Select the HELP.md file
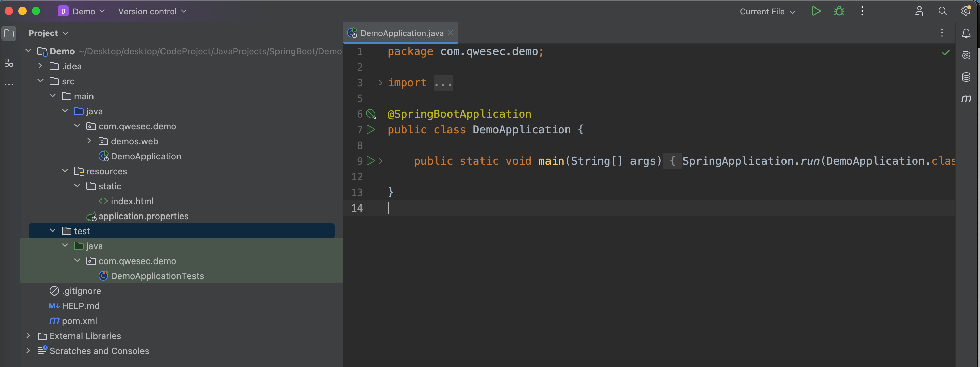The width and height of the screenshot is (980, 367). point(80,306)
